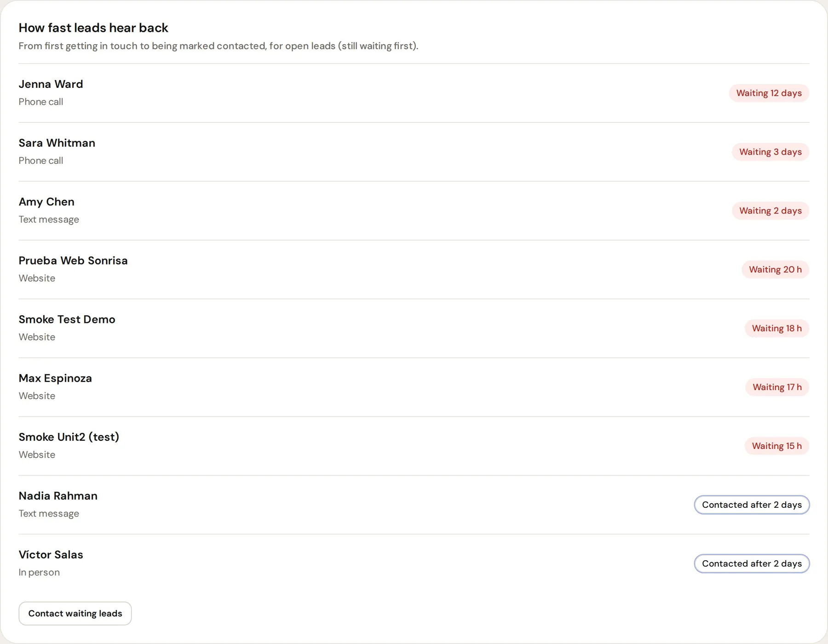Click Nadia Rahman's lead name
Screen dimensions: 828x644
(58, 496)
